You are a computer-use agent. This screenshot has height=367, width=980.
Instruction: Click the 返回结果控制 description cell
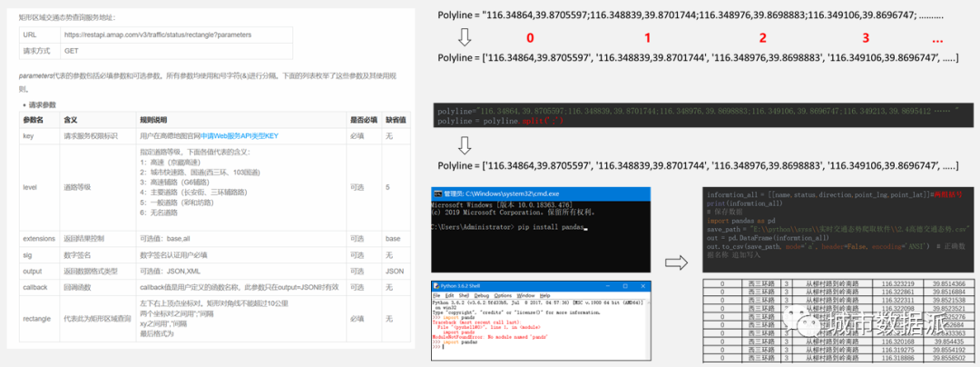98,239
